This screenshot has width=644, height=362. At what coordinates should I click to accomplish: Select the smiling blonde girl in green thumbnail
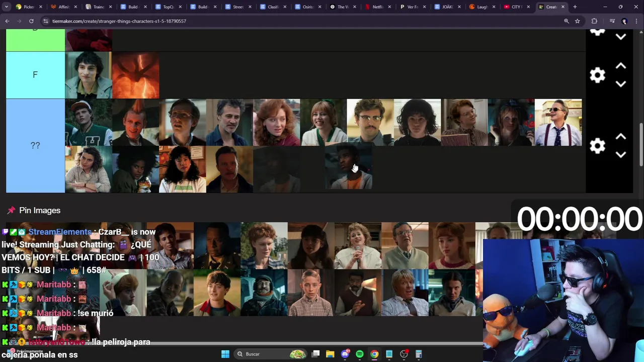coord(324,122)
